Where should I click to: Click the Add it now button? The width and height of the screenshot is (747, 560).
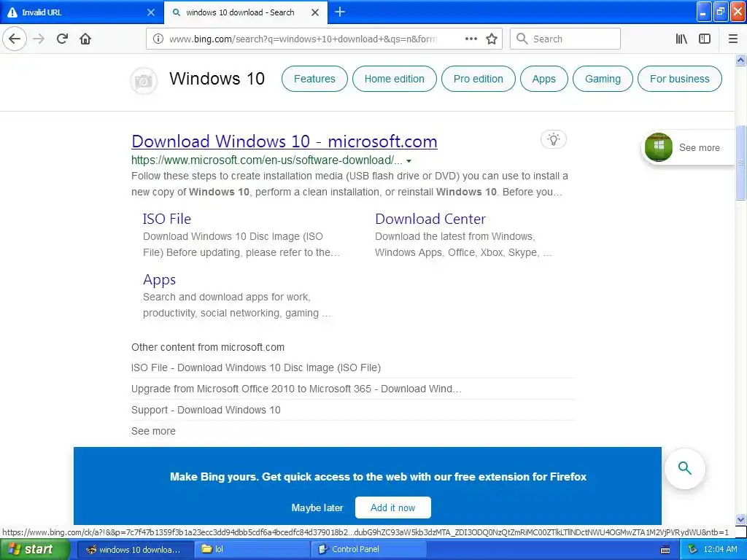click(x=392, y=507)
